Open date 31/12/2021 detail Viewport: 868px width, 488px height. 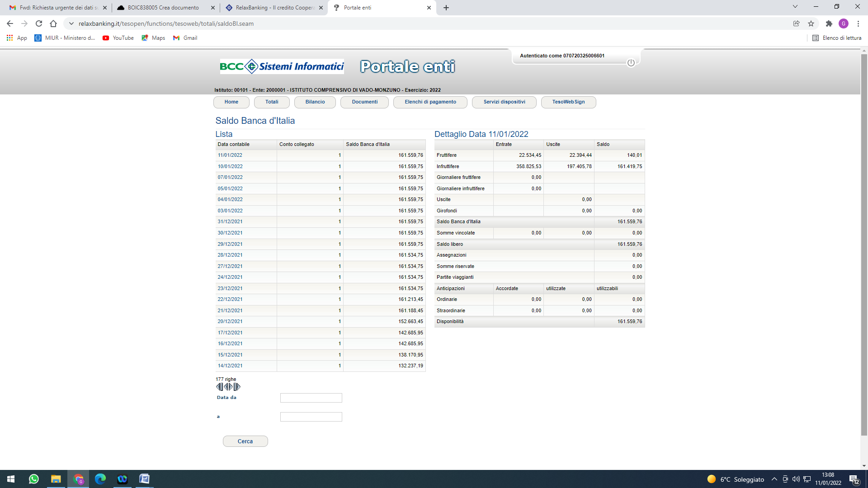click(230, 222)
